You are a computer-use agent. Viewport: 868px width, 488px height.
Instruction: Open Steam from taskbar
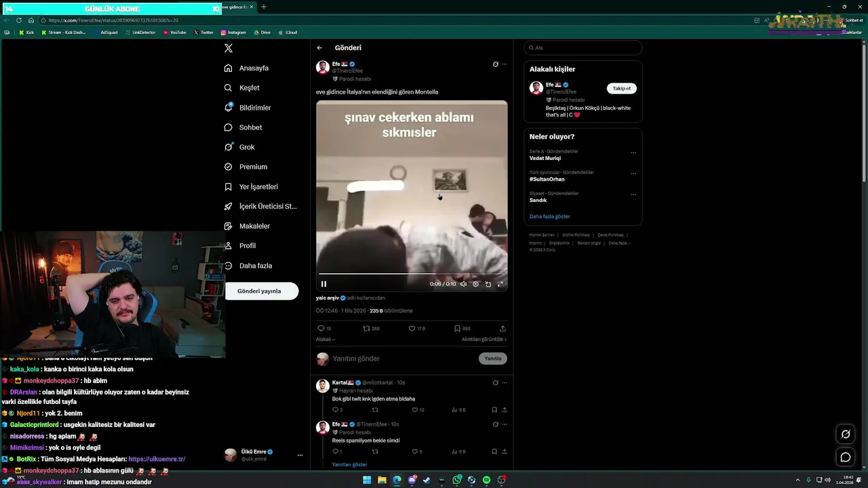427,480
